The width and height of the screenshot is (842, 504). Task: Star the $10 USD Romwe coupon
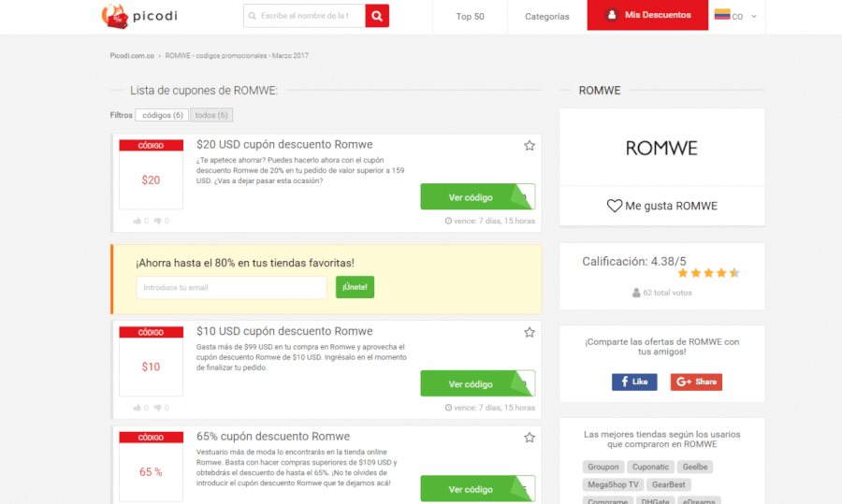pyautogui.click(x=530, y=332)
